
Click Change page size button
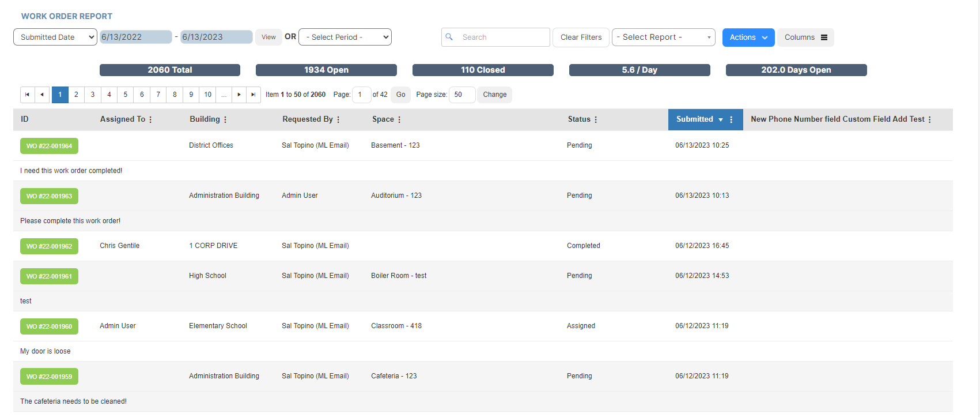point(495,95)
